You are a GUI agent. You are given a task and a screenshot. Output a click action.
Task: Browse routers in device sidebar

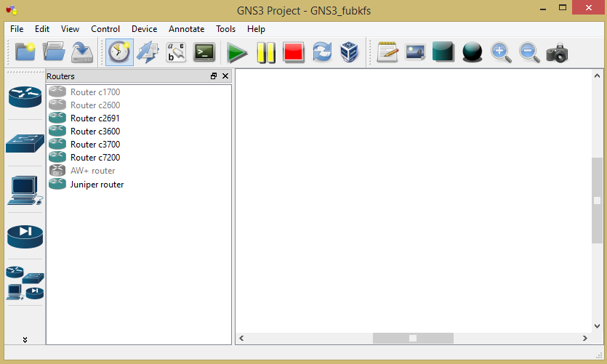[x=25, y=97]
